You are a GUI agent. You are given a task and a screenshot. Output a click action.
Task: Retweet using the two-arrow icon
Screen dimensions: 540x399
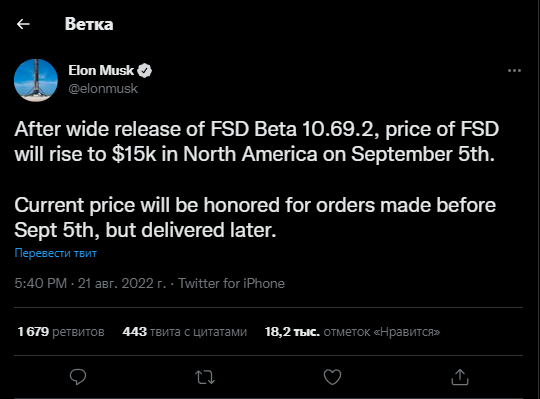click(205, 377)
